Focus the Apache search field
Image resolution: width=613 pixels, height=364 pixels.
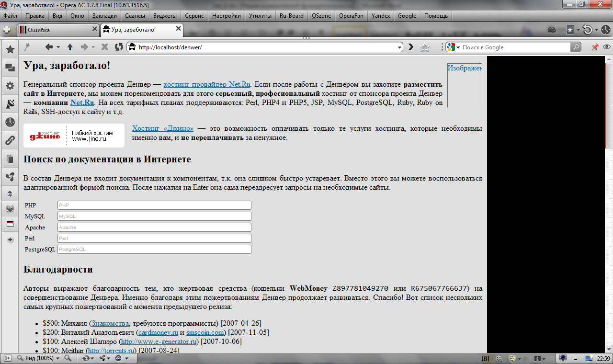tap(154, 227)
